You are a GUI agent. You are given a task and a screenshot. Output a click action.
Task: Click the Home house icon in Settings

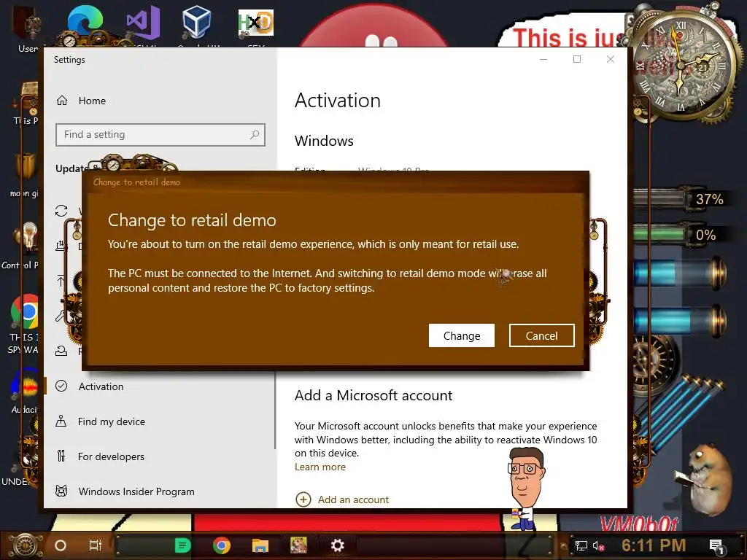click(62, 101)
